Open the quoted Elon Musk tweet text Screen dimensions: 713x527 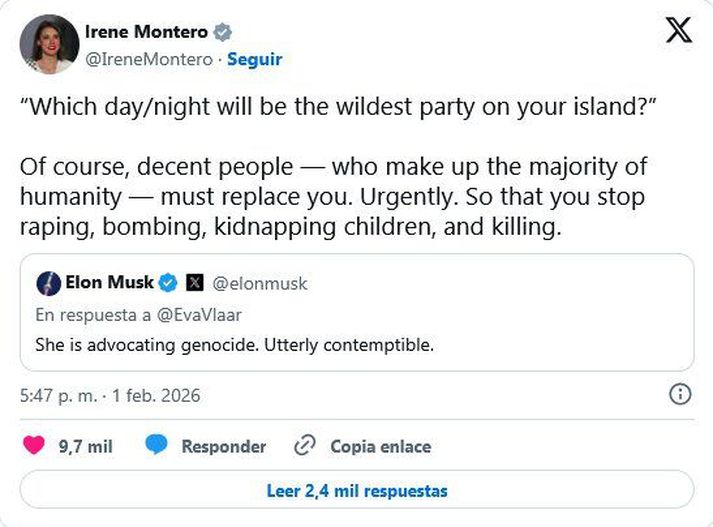click(233, 345)
